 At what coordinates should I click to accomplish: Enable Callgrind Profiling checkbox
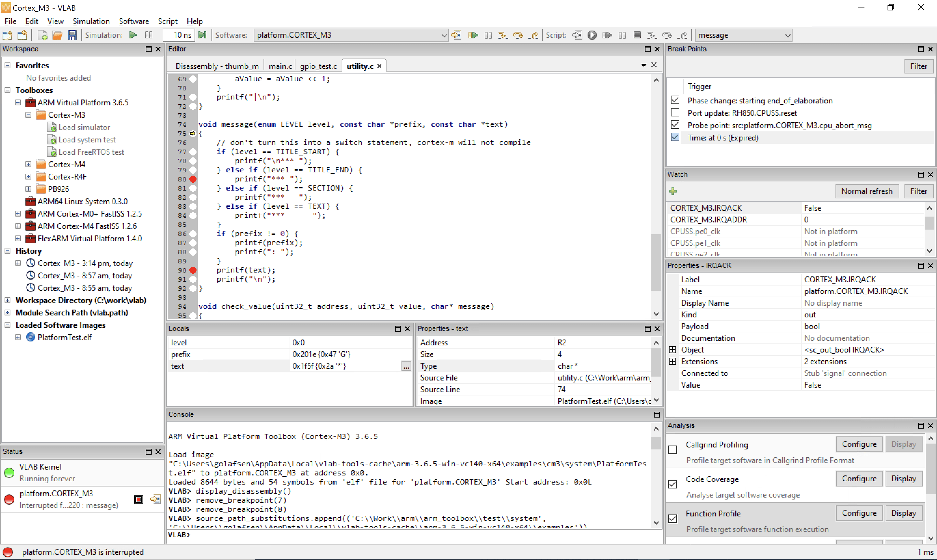click(672, 449)
